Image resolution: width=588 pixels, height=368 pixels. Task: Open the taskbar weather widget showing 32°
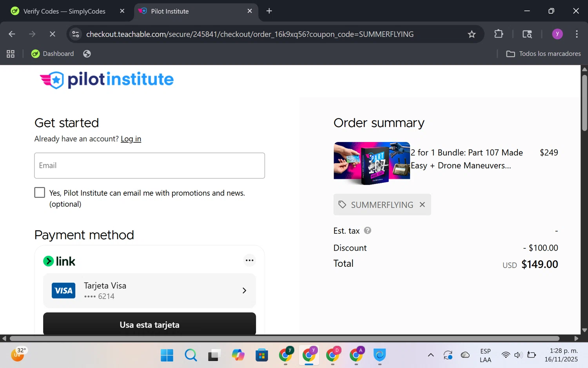click(x=18, y=354)
